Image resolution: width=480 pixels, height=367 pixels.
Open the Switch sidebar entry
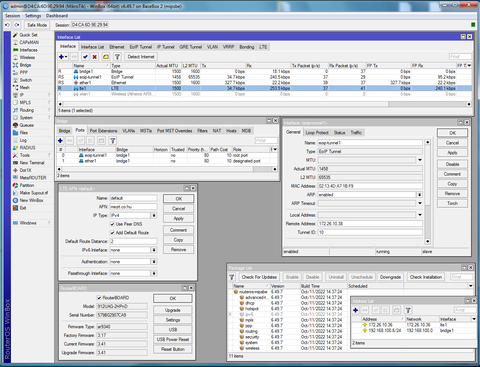(26, 80)
